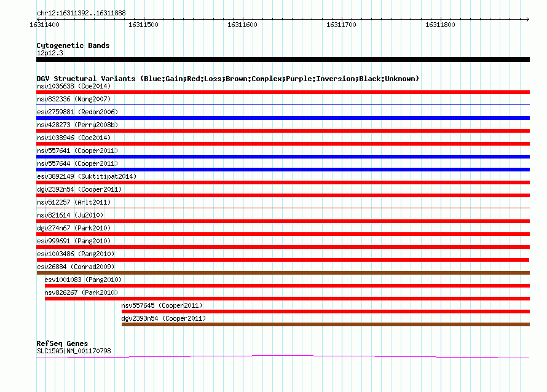Select the nsv821614 (Ju2010) label

70,215
